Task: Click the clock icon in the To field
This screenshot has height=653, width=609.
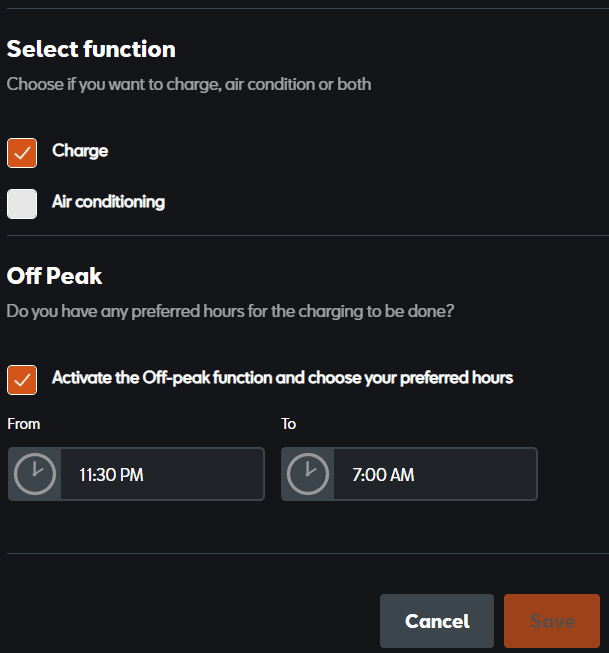Action: (x=308, y=474)
